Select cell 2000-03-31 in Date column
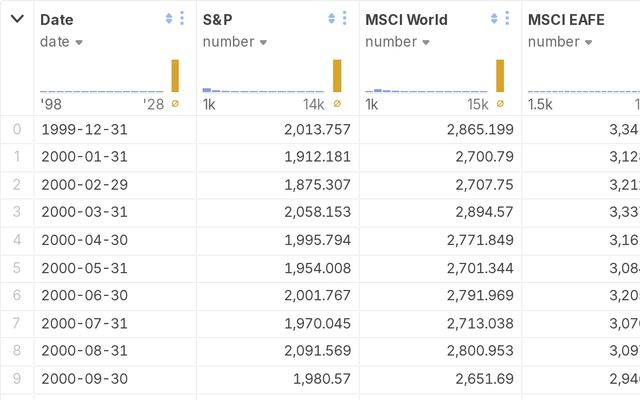 [85, 213]
